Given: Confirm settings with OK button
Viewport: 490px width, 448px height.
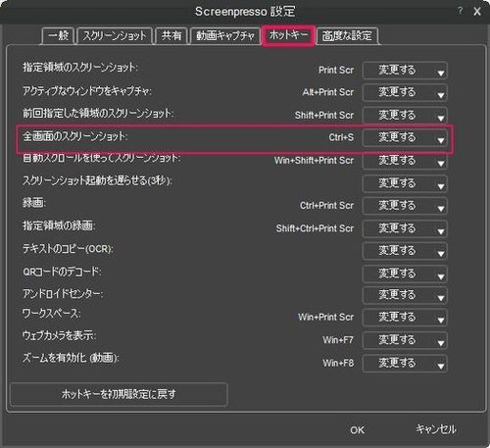Looking at the screenshot, I should point(357,430).
